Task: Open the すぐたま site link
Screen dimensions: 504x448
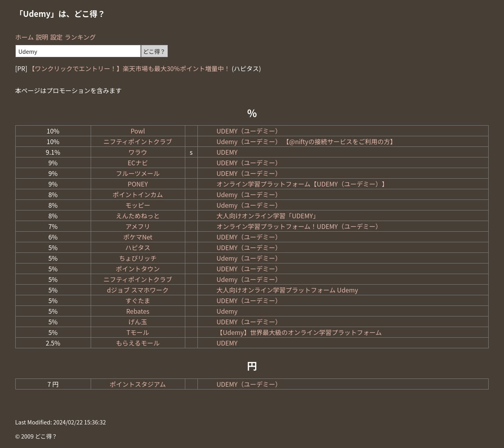Action: (138, 300)
